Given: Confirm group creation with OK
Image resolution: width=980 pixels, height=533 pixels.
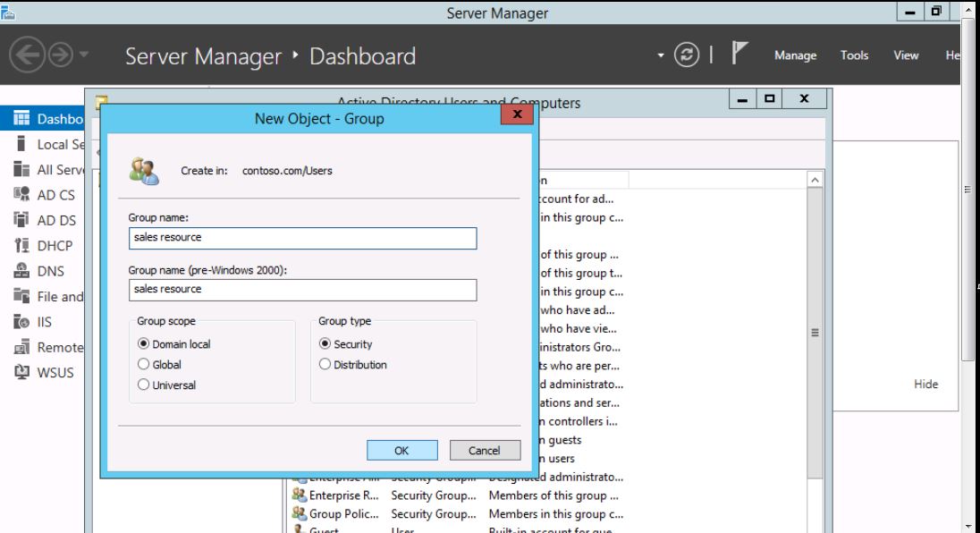Looking at the screenshot, I should click(x=401, y=451).
